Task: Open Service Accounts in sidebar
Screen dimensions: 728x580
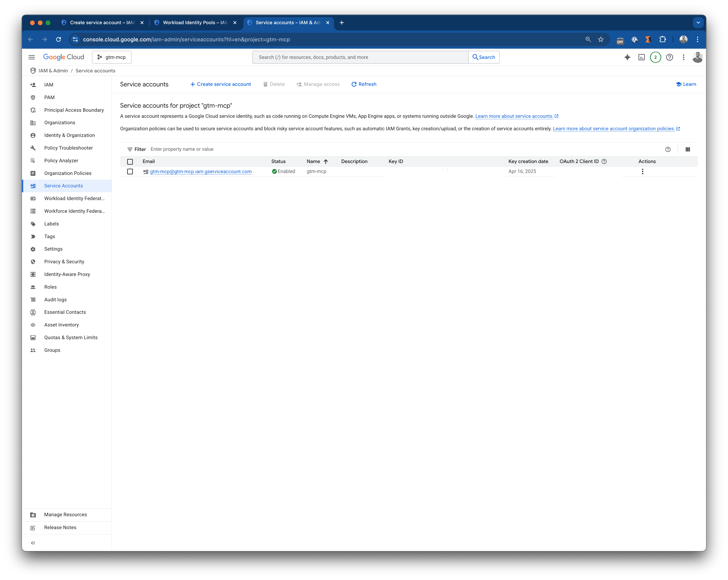Action: click(67, 186)
